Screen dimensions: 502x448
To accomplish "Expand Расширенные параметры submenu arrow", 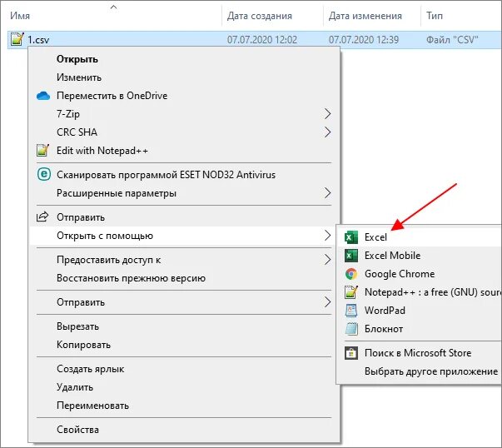I will point(327,193).
